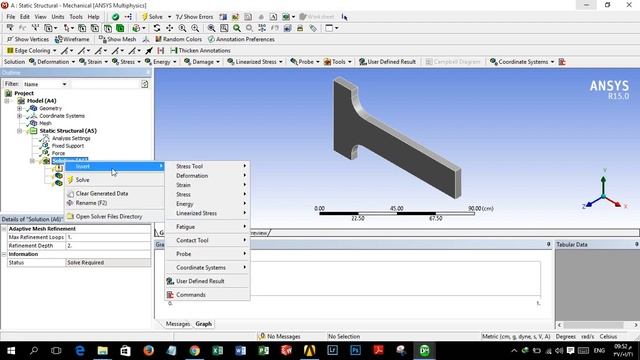640x360 pixels.
Task: Enable Random Colors option
Action: pos(178,39)
